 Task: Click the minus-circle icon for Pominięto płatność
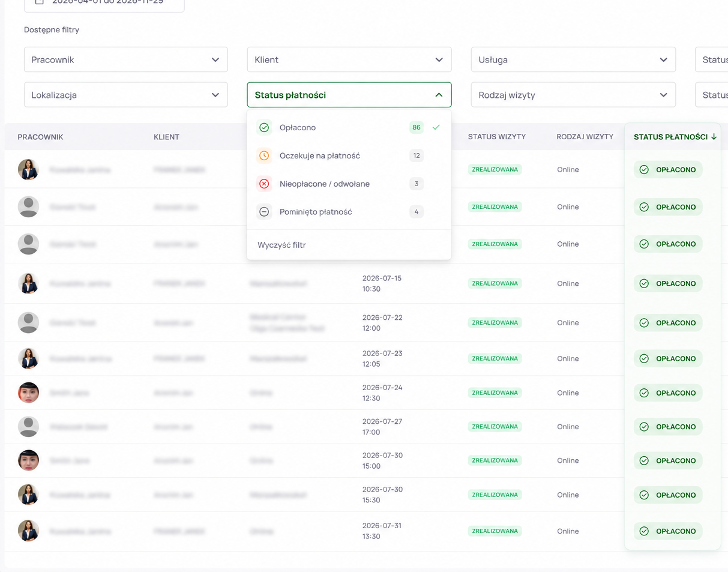264,212
